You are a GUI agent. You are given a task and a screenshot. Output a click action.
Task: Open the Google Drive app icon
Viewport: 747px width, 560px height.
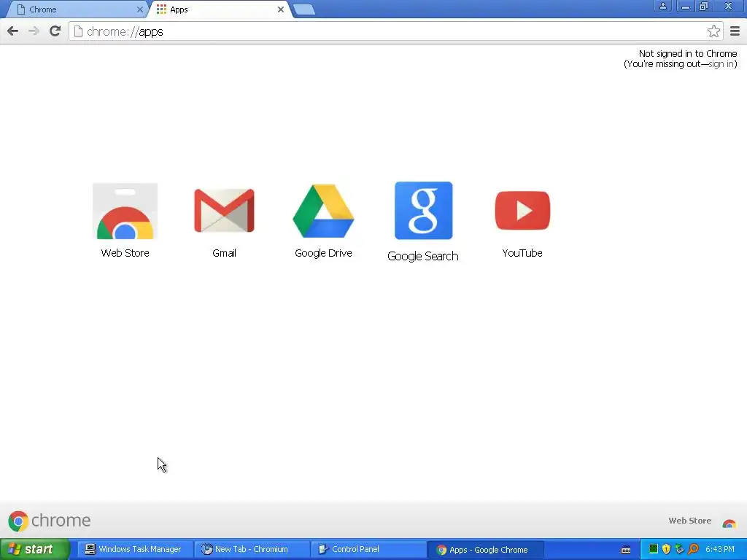click(x=323, y=211)
